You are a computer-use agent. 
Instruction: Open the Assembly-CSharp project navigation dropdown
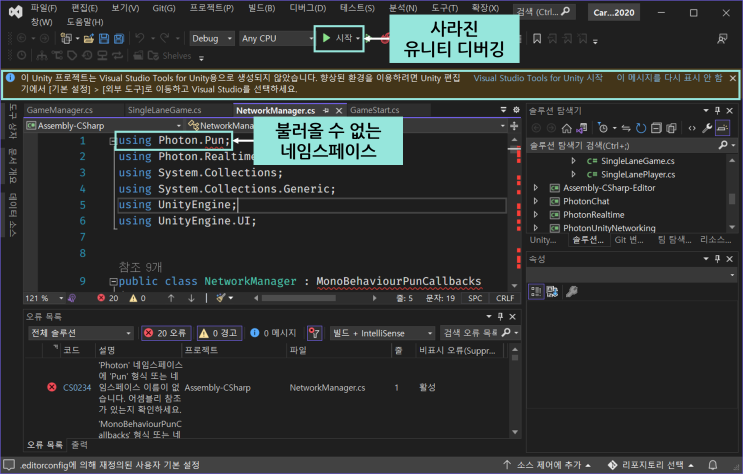tap(104, 126)
